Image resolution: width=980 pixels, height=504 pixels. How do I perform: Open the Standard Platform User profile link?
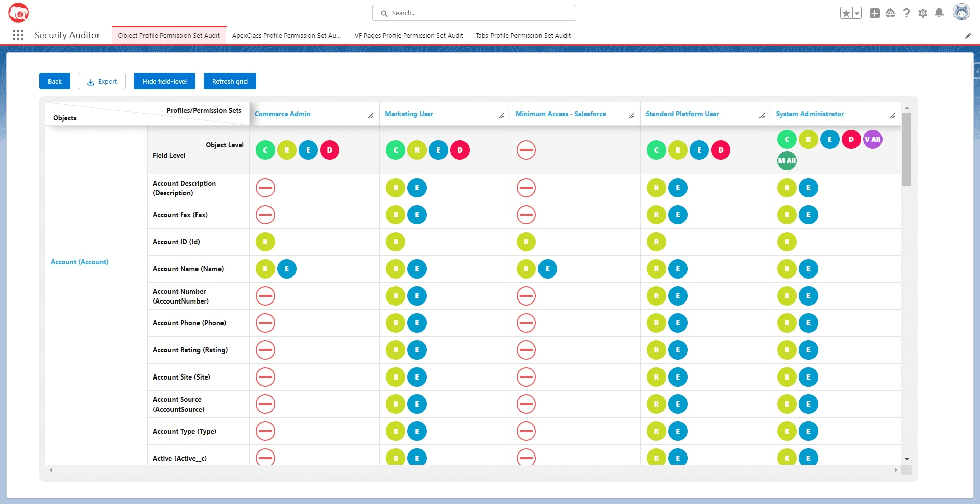pyautogui.click(x=682, y=114)
